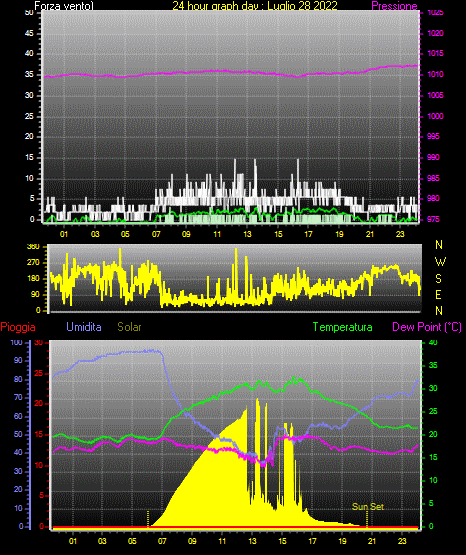Screen dimensions: 466x555
Task: Click the Pressione legend label
Action: pyautogui.click(x=394, y=6)
